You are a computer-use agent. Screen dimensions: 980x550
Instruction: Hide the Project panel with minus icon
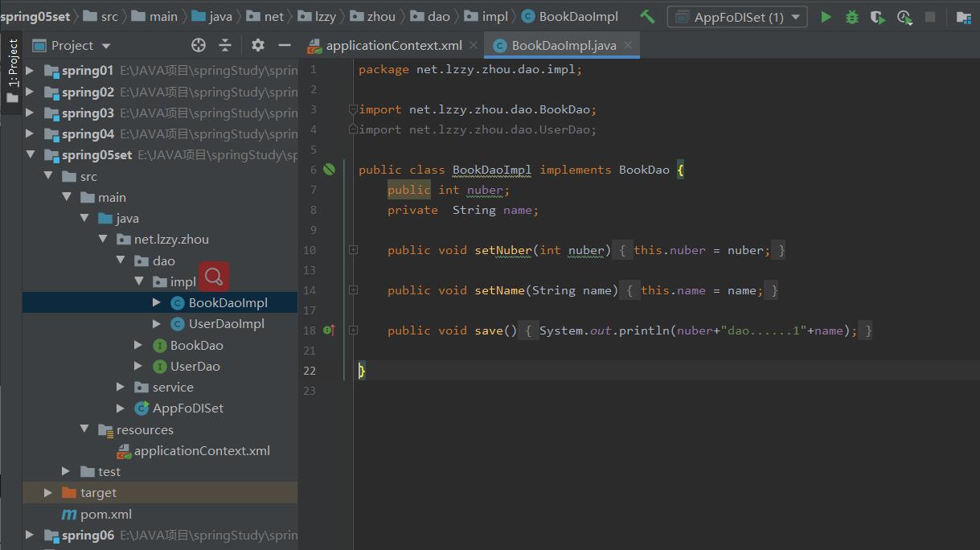[x=284, y=45]
